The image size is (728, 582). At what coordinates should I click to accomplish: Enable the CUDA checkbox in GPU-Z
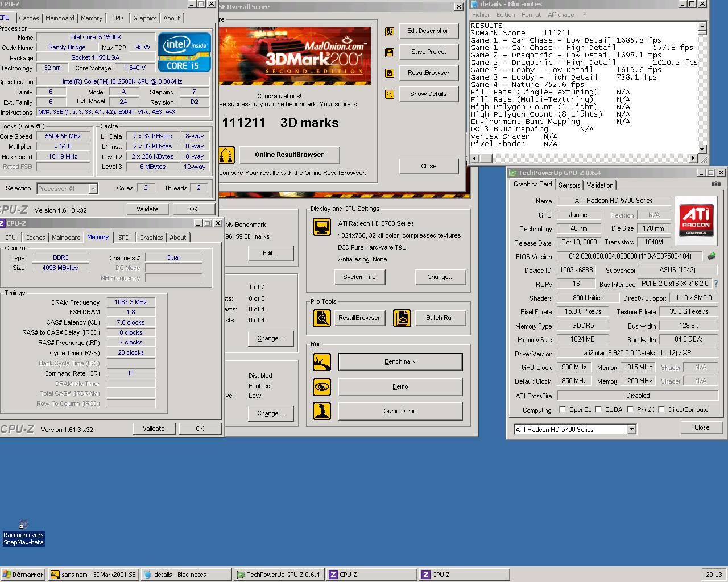(x=598, y=410)
